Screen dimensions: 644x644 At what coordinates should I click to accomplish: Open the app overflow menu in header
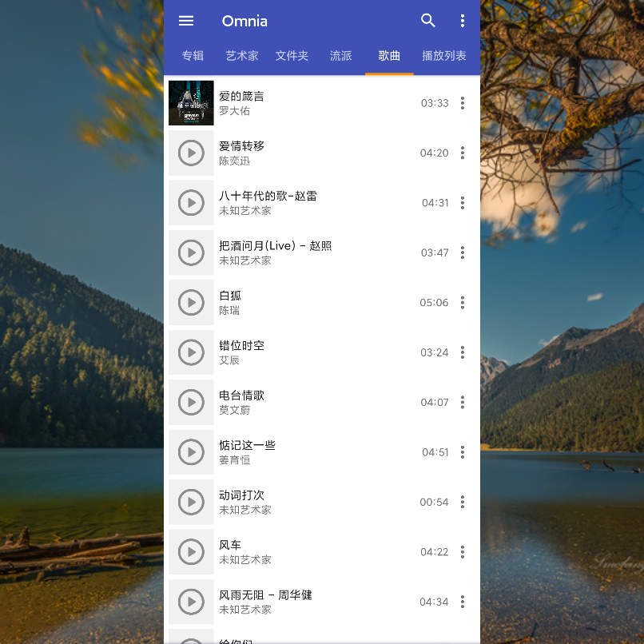point(462,21)
